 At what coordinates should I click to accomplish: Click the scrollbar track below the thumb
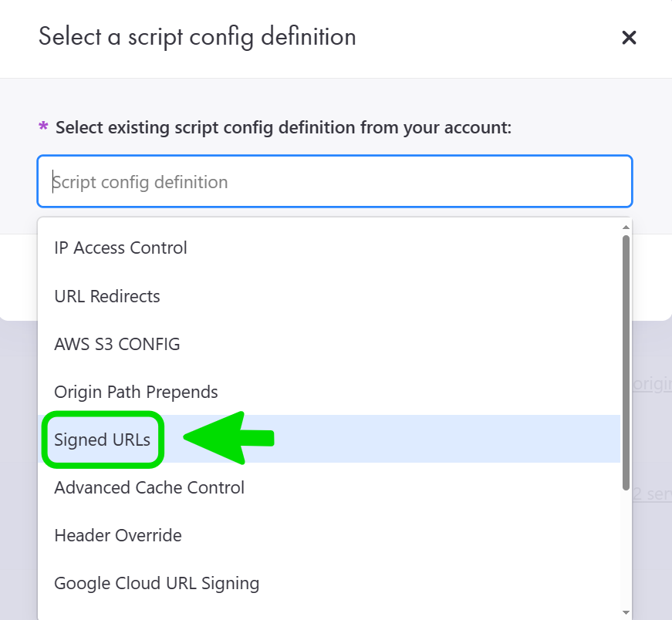click(626, 555)
